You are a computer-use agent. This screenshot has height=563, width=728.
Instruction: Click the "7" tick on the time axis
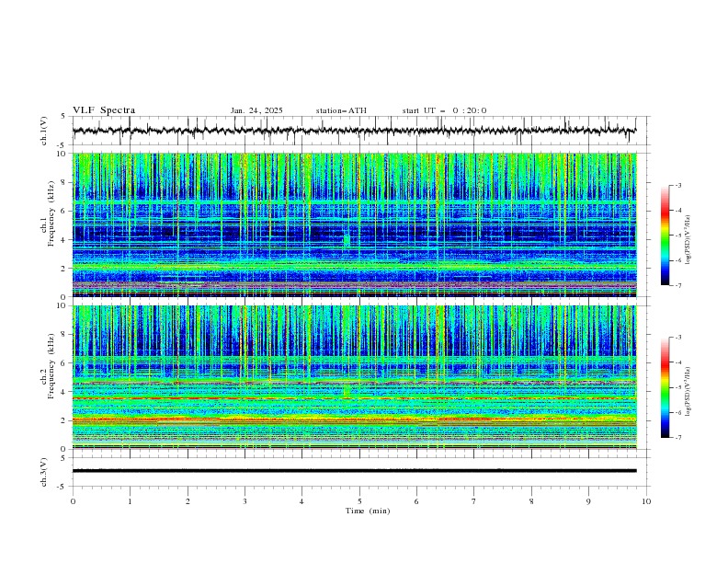pos(474,501)
